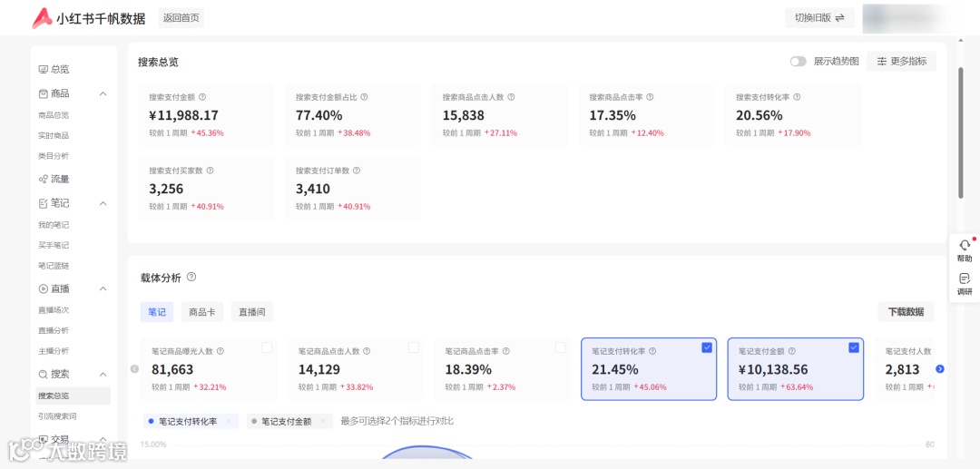Open help icon beside 笔记支付转化率 card

[652, 352]
